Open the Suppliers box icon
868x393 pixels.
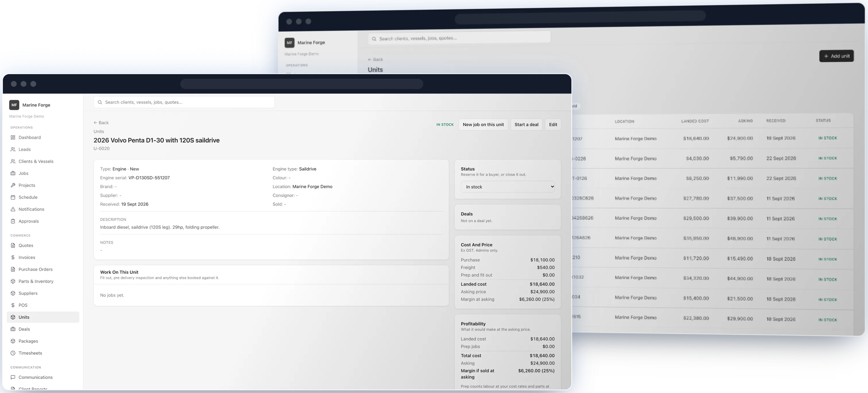pyautogui.click(x=13, y=293)
